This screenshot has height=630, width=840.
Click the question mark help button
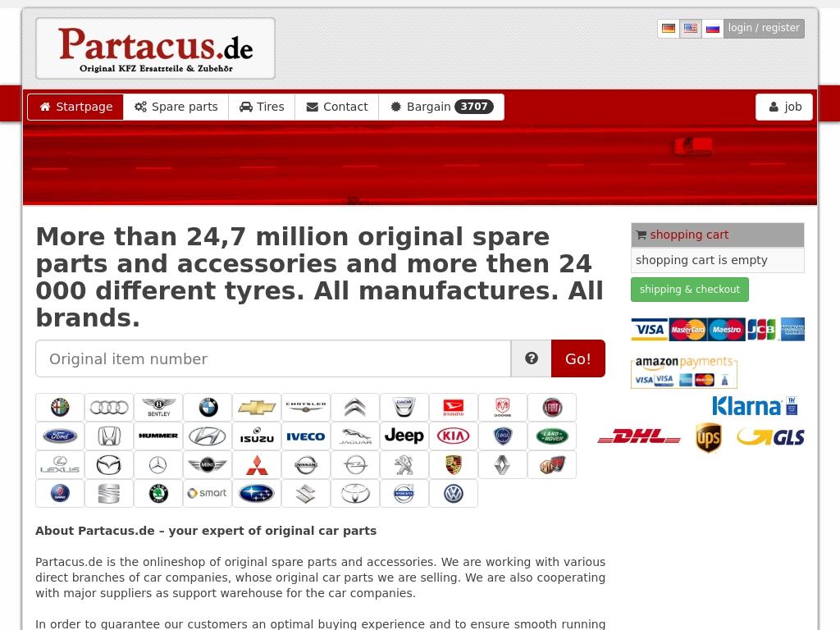pyautogui.click(x=532, y=358)
